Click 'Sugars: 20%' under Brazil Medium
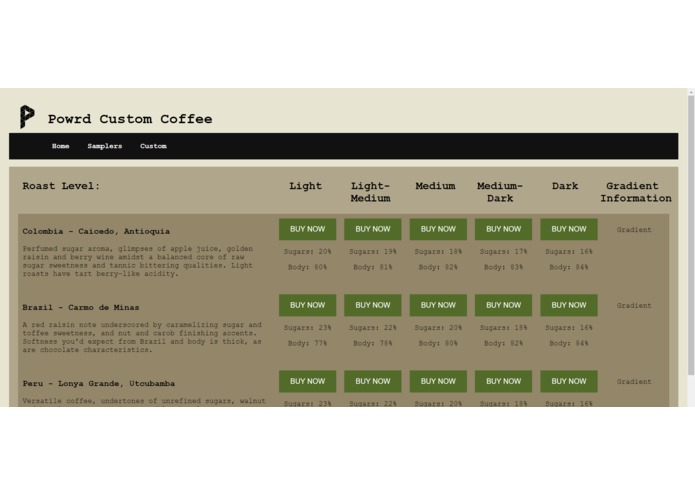 [x=438, y=328]
